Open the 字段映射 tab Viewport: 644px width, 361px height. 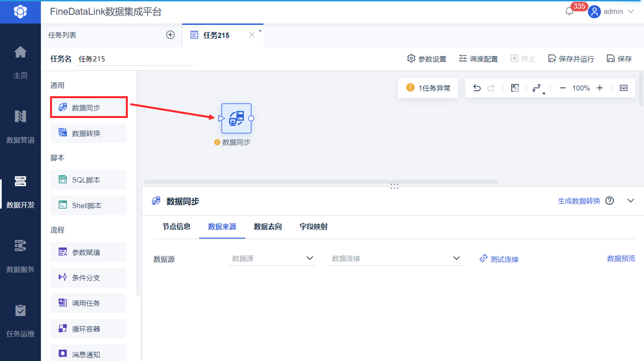314,227
